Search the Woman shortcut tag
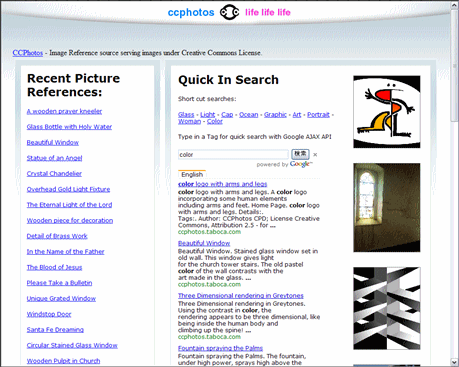The height and width of the screenshot is (367, 459). pos(189,121)
